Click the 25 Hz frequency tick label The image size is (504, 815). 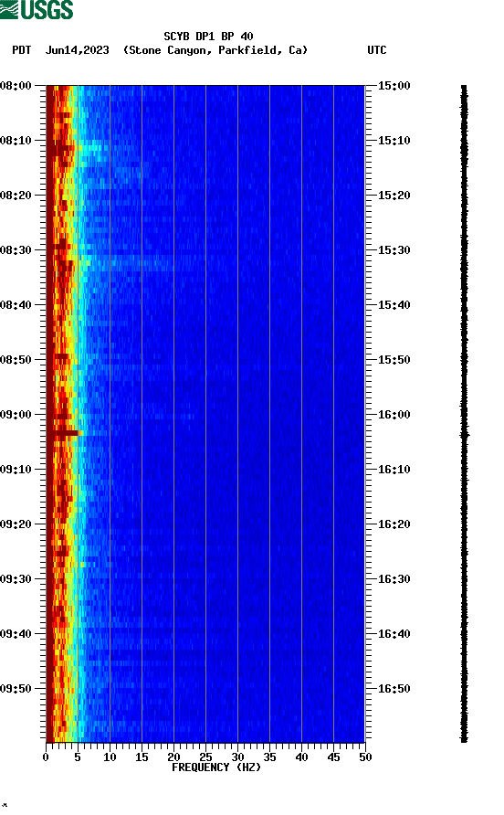click(205, 757)
